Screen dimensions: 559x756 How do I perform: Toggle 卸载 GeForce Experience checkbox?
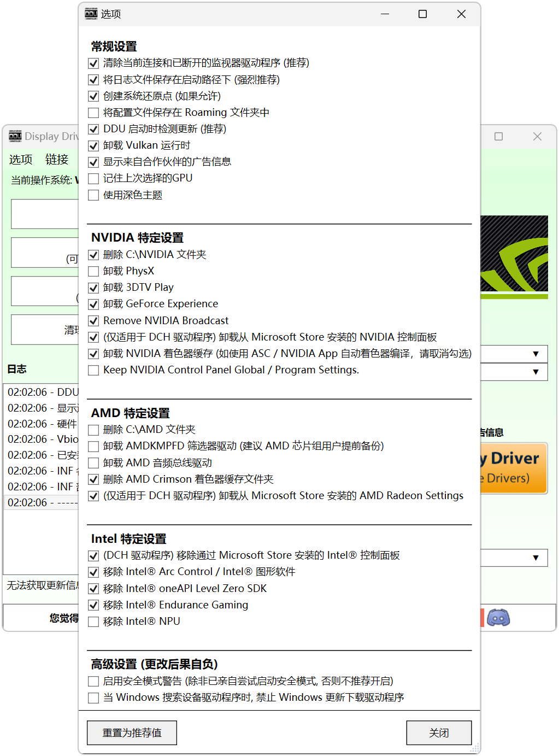pos(93,304)
